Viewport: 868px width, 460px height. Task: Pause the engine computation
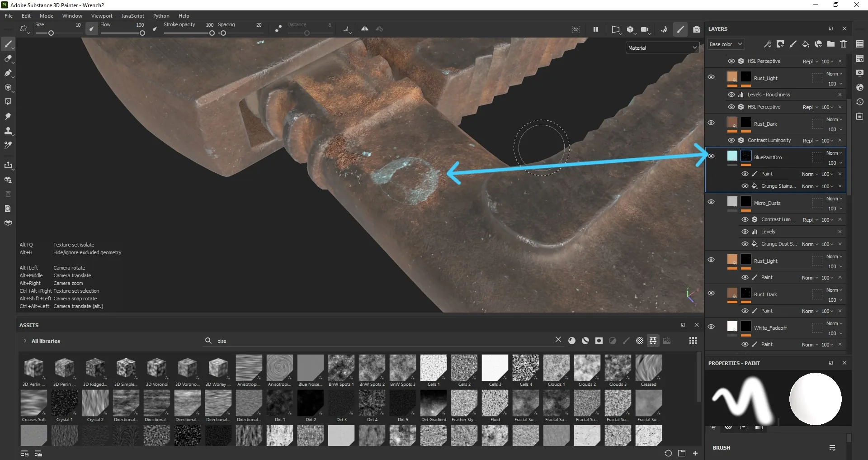pos(596,29)
